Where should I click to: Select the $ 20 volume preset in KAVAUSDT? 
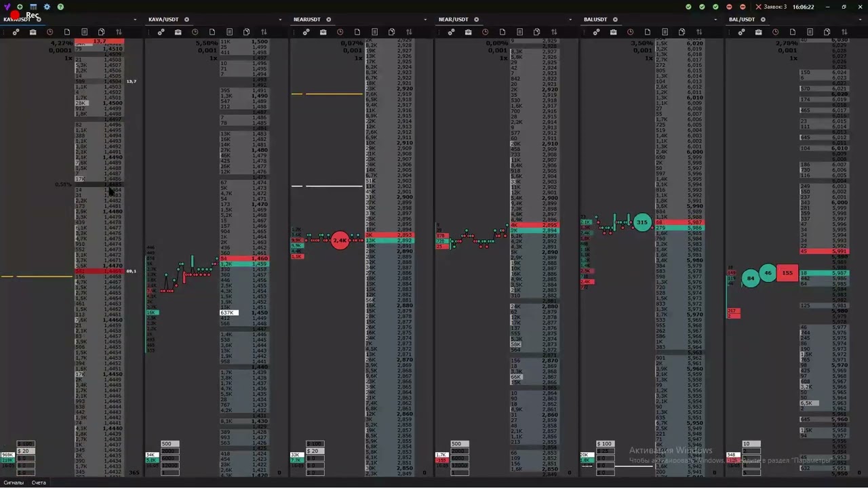(x=25, y=451)
